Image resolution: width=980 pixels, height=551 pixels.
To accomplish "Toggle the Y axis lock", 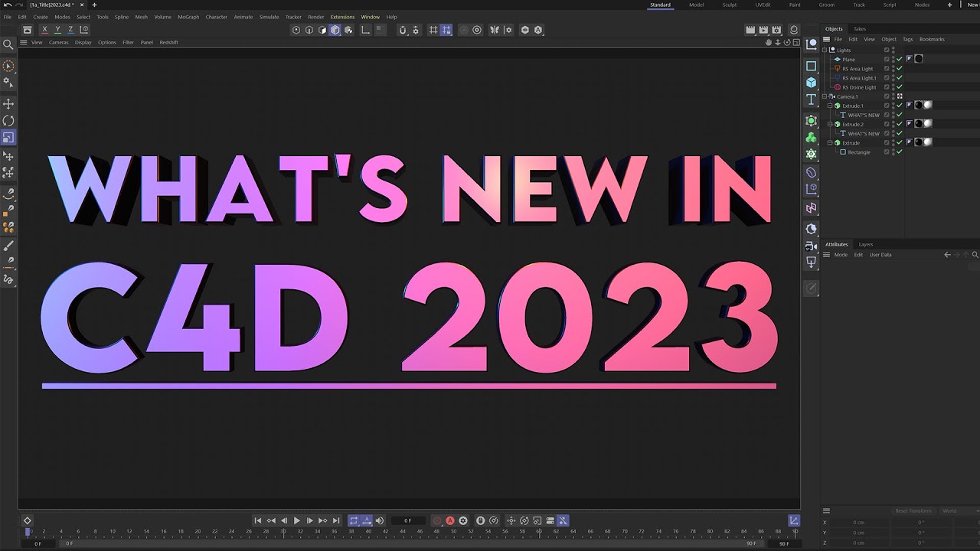I will point(57,30).
